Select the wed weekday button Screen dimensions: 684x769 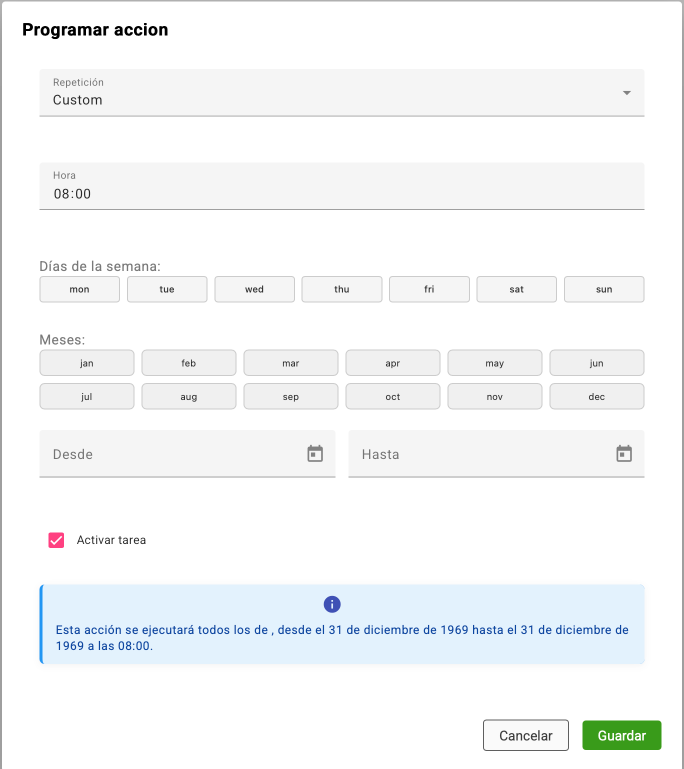pos(254,289)
